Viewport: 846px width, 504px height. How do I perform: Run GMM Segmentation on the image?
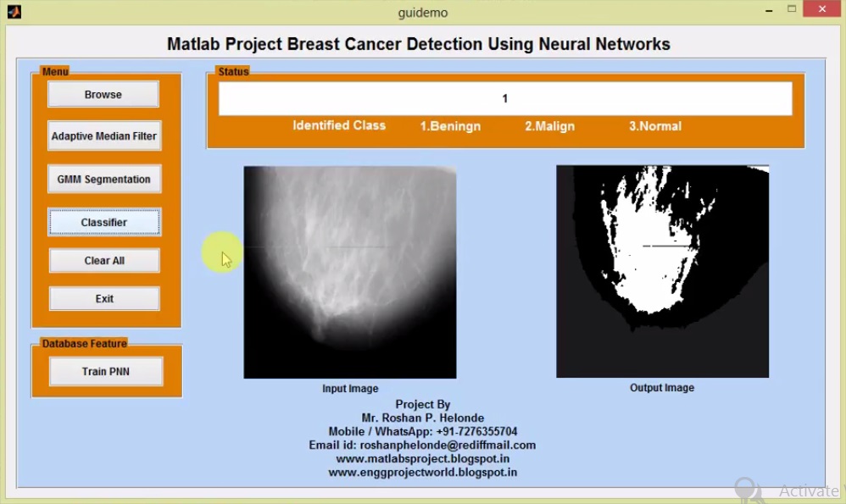click(103, 179)
